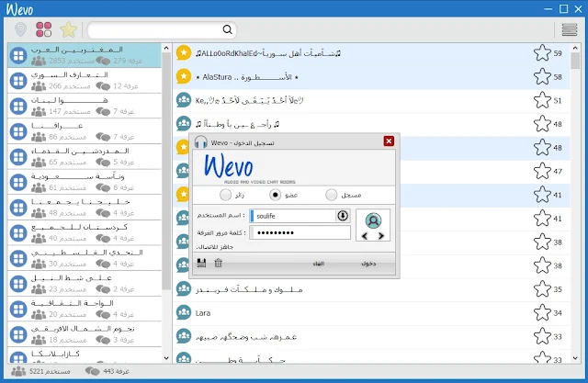Click the avatar picture in login dialog
This screenshot has width=588, height=383.
pyautogui.click(x=373, y=220)
